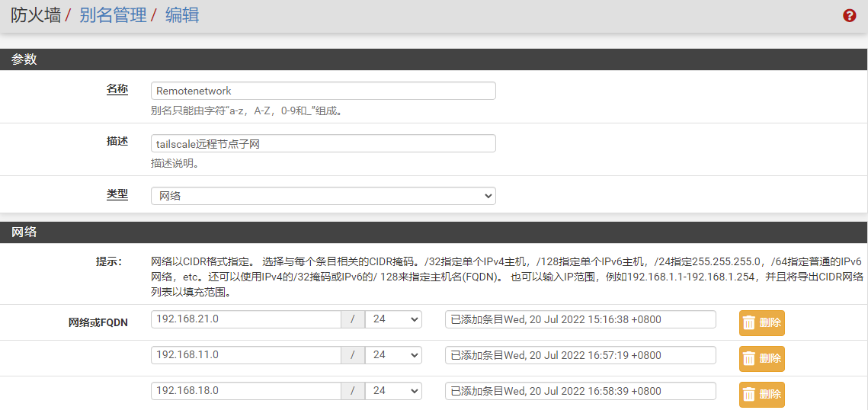
Task: Delete the 192.168.11.0 network entry
Action: coord(761,359)
